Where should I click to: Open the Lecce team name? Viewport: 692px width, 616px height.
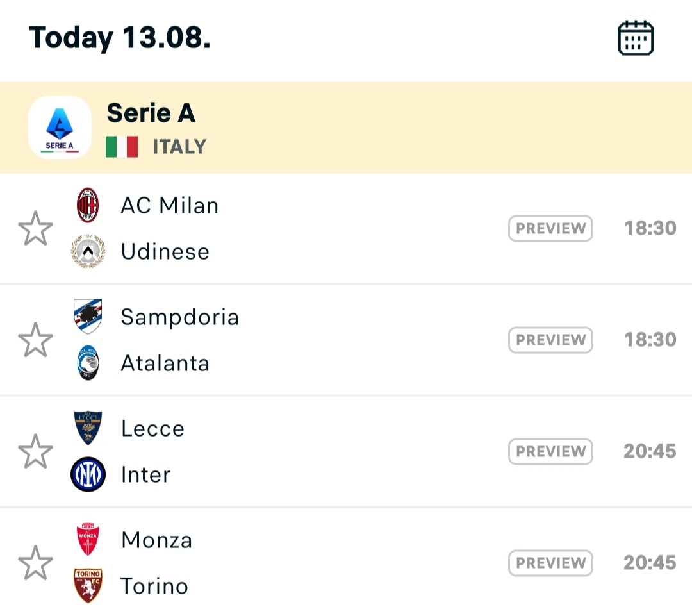point(152,428)
